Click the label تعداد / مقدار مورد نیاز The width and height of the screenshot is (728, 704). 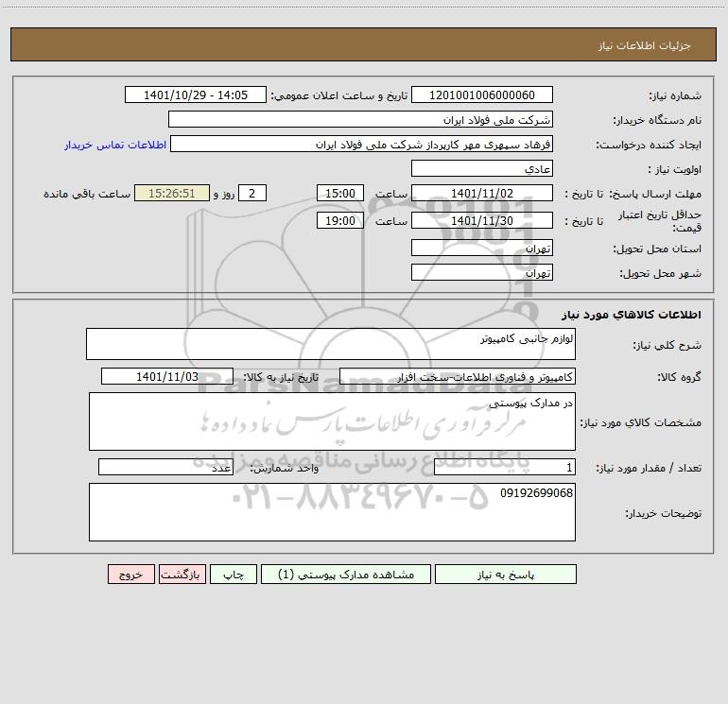649,469
